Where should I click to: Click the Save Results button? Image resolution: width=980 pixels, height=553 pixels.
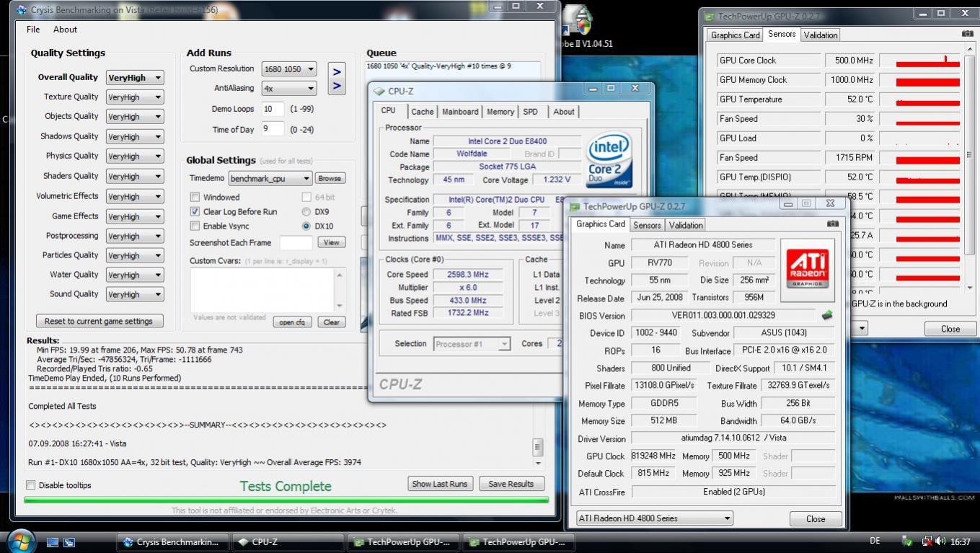tap(511, 484)
